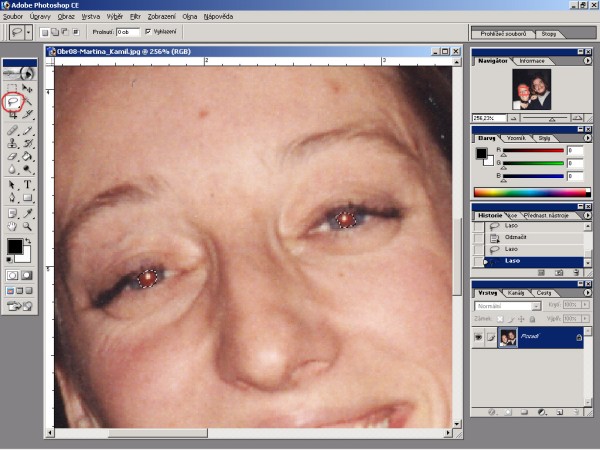The height and width of the screenshot is (450, 600).
Task: Select the Hand tool
Action: (x=12, y=227)
